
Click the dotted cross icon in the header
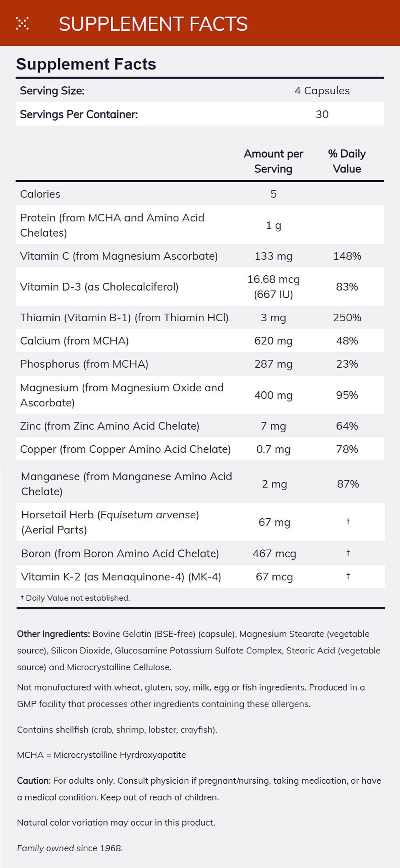[22, 24]
